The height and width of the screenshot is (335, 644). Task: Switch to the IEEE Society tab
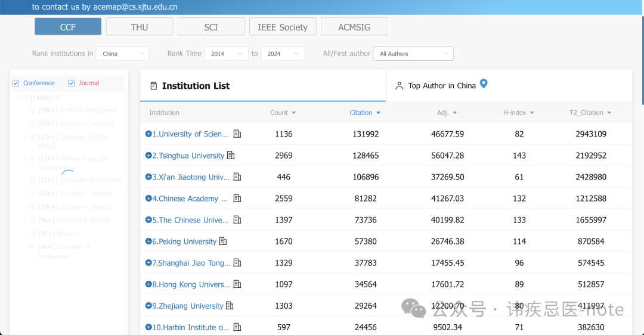[283, 27]
